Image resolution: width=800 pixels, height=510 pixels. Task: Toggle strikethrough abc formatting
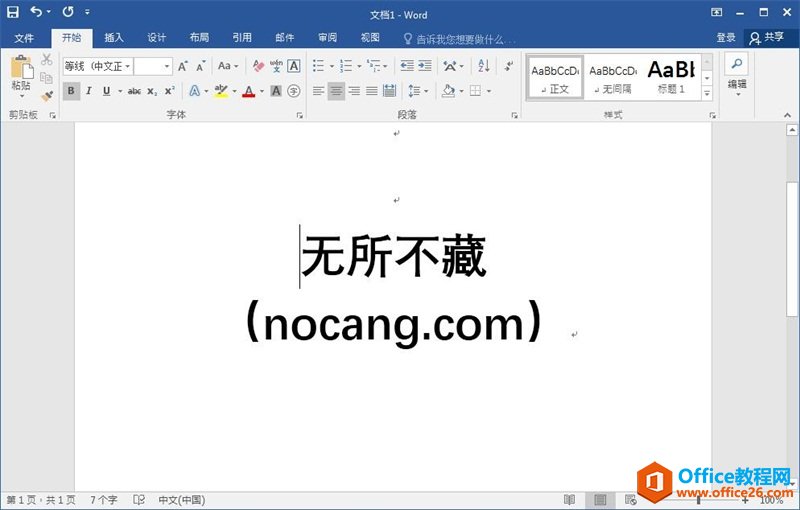click(x=134, y=91)
